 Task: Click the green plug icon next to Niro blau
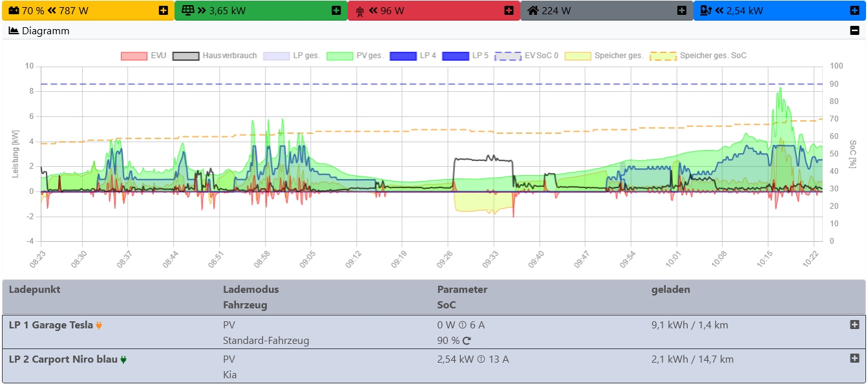123,359
